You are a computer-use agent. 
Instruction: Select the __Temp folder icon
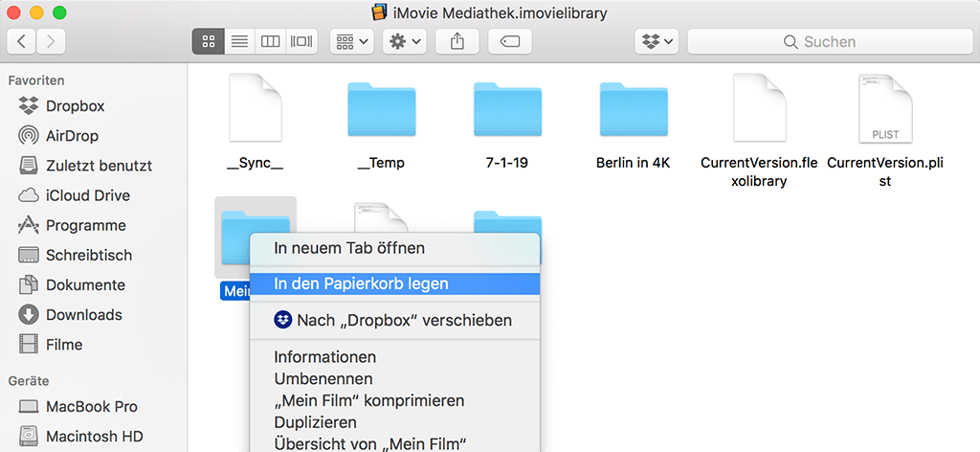pos(381,110)
